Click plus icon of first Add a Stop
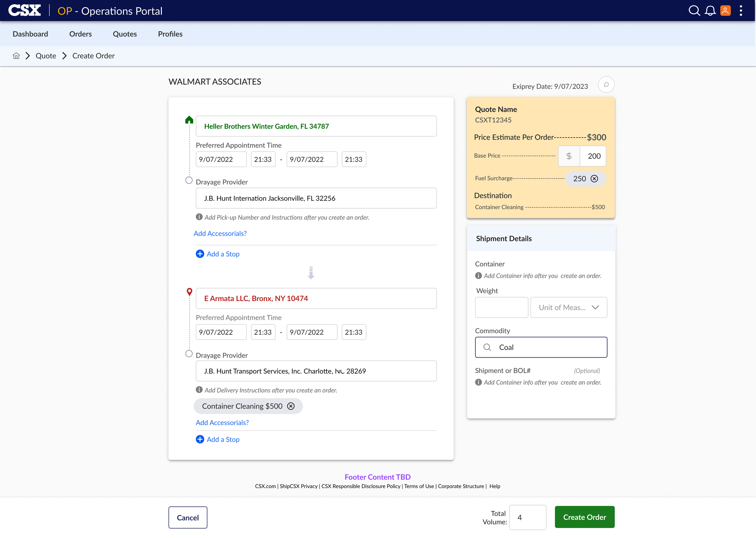 [x=200, y=254]
